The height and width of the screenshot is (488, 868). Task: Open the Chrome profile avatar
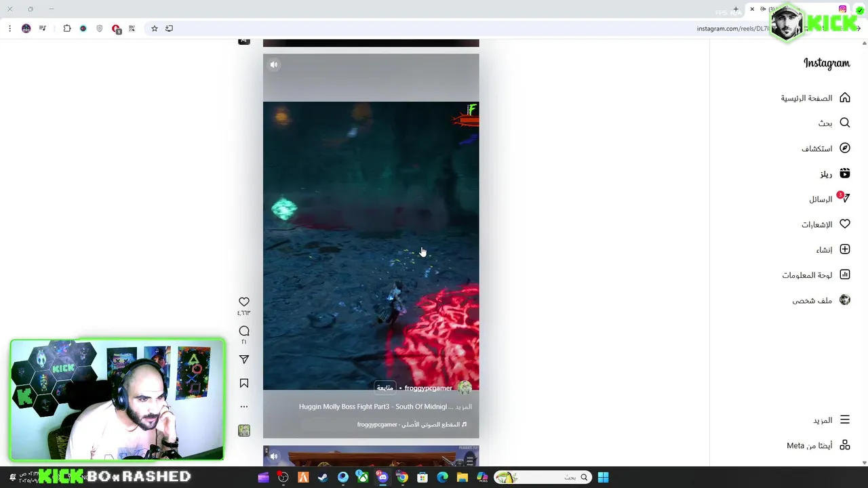click(26, 28)
